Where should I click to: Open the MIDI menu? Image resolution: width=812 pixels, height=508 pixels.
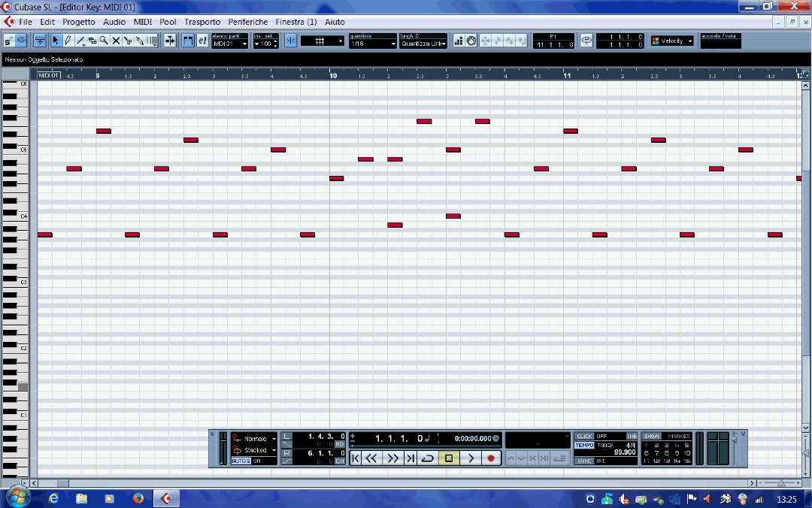coord(142,22)
